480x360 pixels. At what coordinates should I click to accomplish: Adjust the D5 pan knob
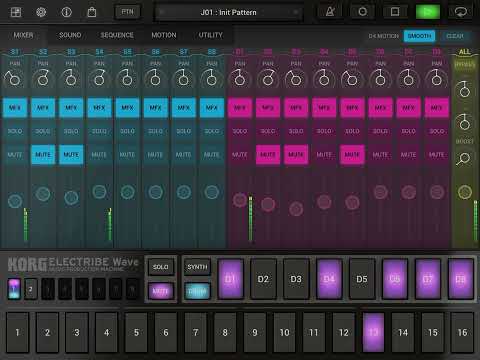click(x=351, y=79)
